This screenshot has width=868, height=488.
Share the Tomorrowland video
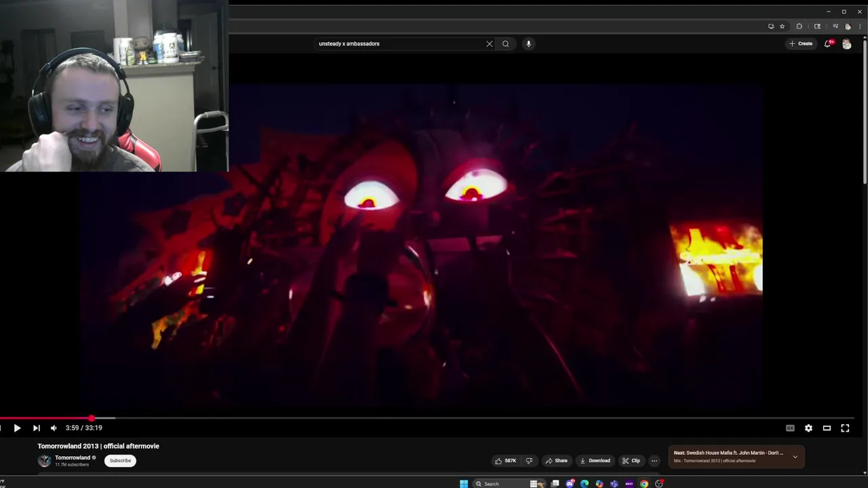(x=556, y=461)
